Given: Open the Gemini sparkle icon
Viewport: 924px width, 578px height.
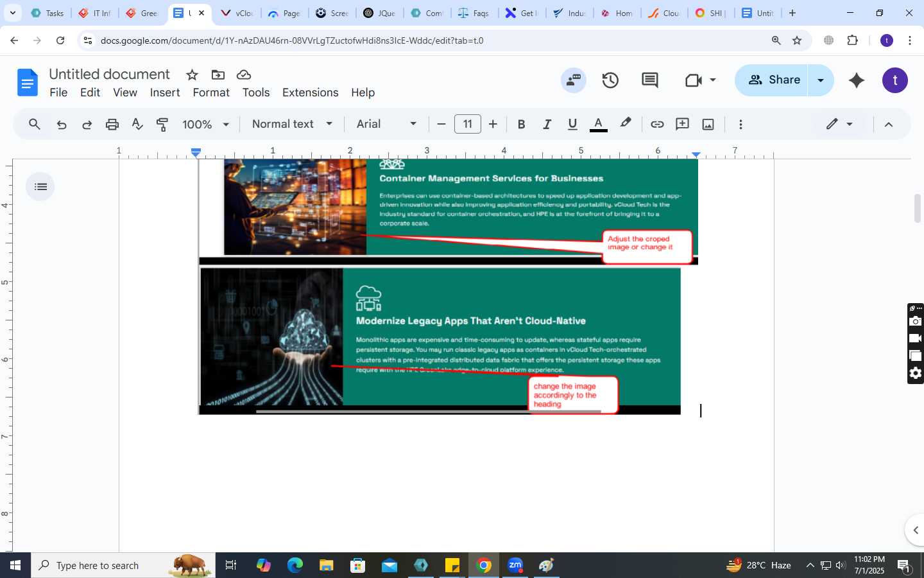Looking at the screenshot, I should tap(857, 80).
